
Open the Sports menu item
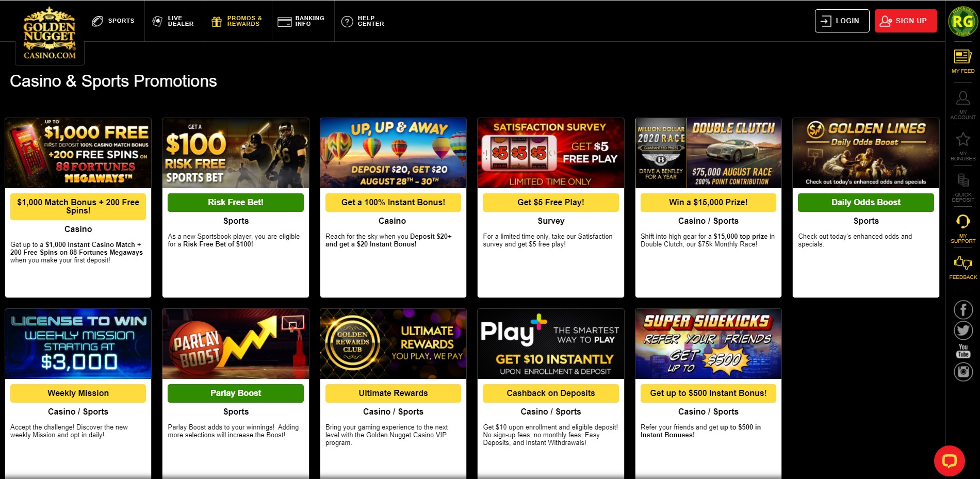[113, 21]
